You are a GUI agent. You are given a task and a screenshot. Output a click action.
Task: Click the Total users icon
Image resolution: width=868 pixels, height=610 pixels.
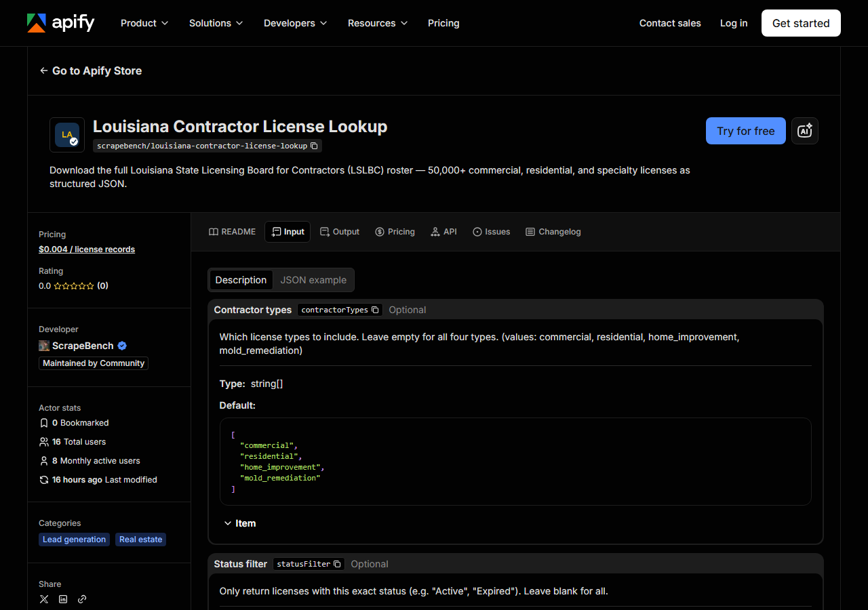(x=44, y=442)
